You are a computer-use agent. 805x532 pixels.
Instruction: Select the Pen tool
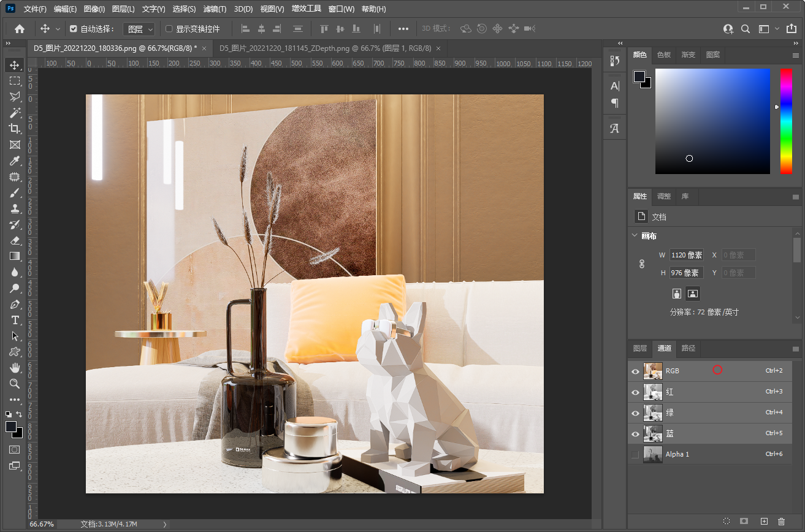click(x=15, y=304)
